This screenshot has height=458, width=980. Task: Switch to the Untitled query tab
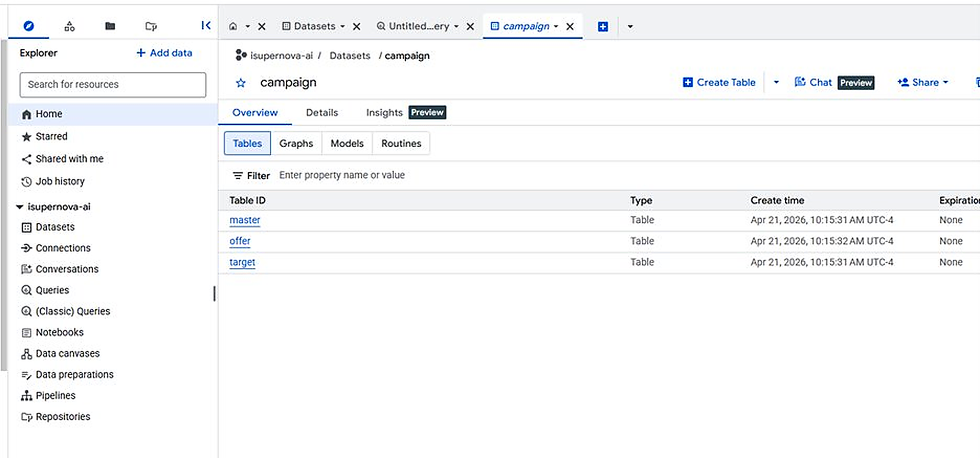(x=413, y=26)
